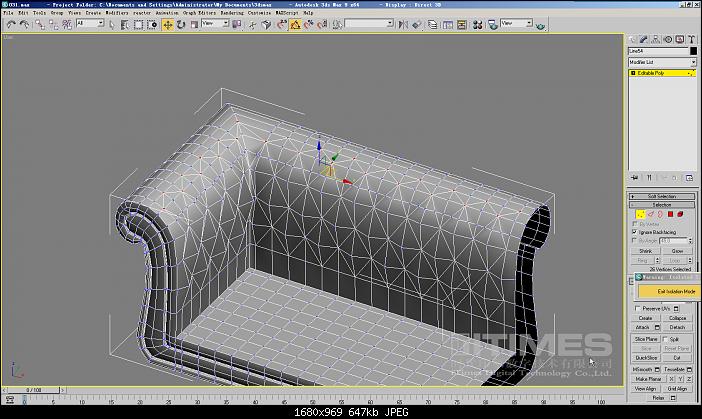Viewport: 702px width, 419px height.
Task: Uncheck the Ignore Backfacing checkbox
Action: tap(634, 232)
